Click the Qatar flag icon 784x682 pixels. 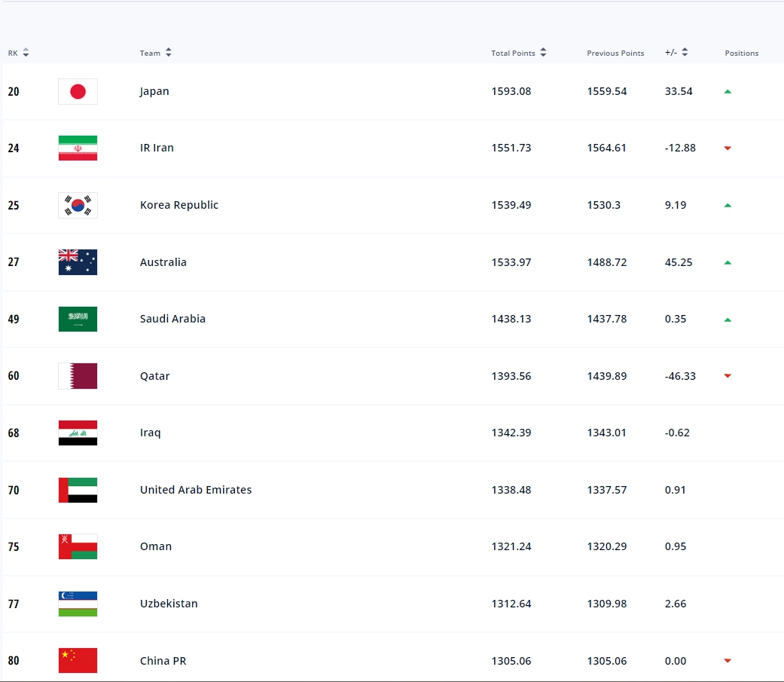pos(78,376)
